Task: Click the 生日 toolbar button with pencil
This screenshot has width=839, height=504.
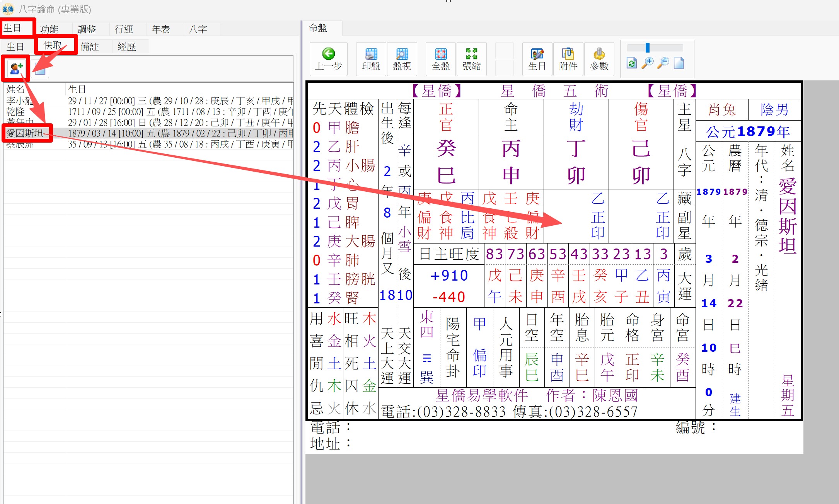Action: 537,59
